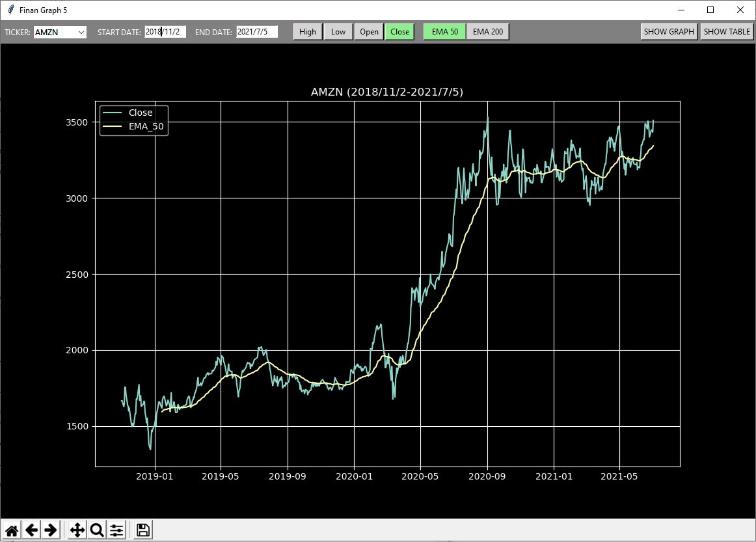Click the SHOW GRAPH button
Viewport: 756px width, 542px height.
point(669,32)
